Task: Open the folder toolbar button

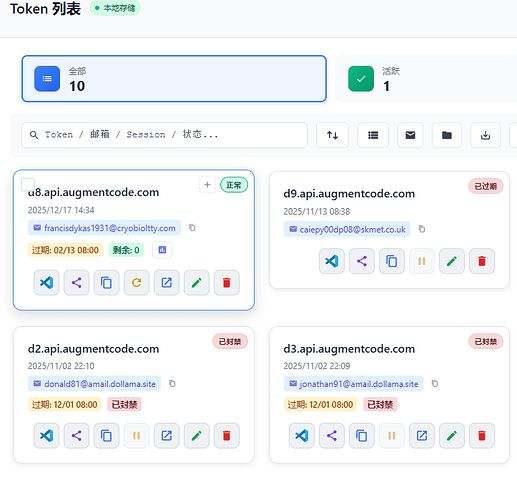Action: (x=447, y=135)
